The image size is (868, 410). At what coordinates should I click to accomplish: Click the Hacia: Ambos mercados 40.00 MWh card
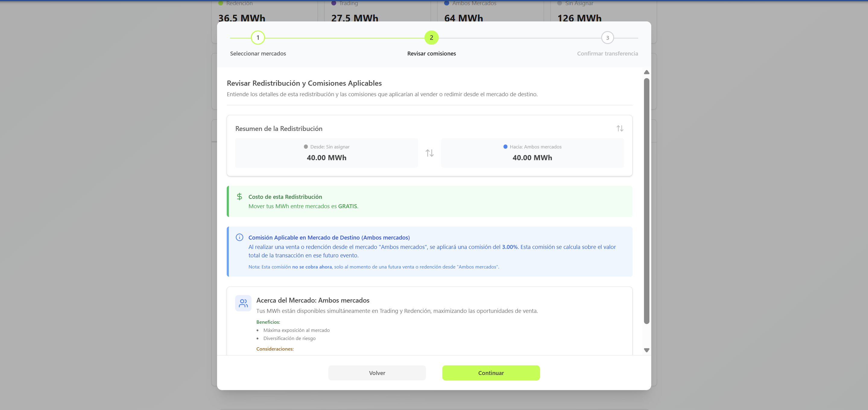532,153
